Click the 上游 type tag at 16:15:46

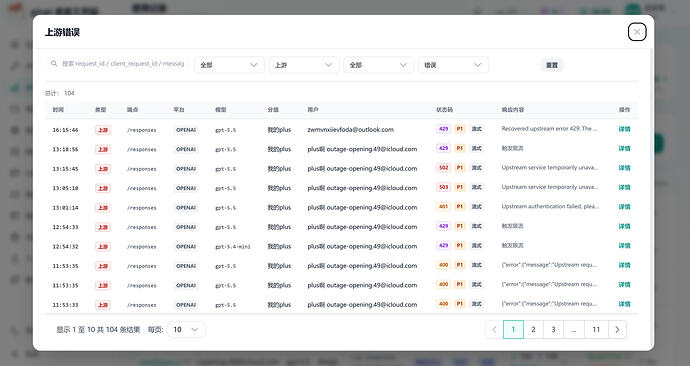coord(103,130)
